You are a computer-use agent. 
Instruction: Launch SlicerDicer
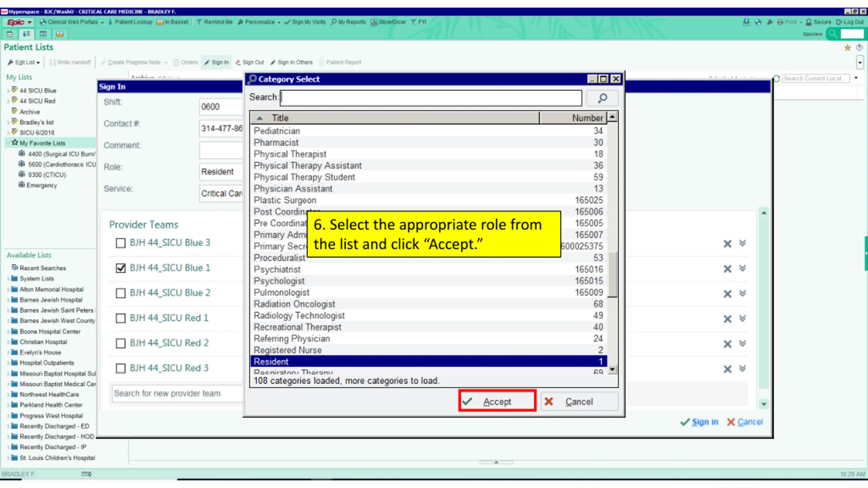tap(388, 22)
